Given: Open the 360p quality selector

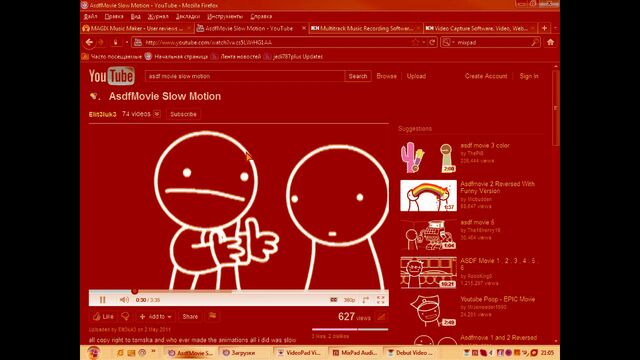Looking at the screenshot, I should point(349,300).
